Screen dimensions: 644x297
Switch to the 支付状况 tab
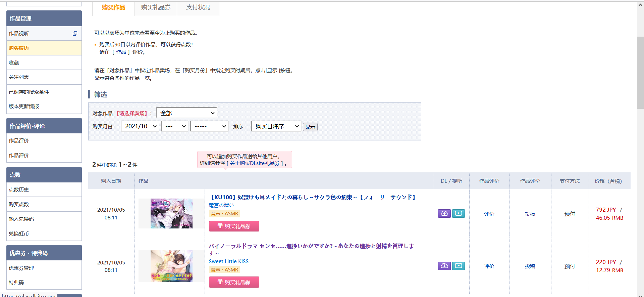pos(198,7)
